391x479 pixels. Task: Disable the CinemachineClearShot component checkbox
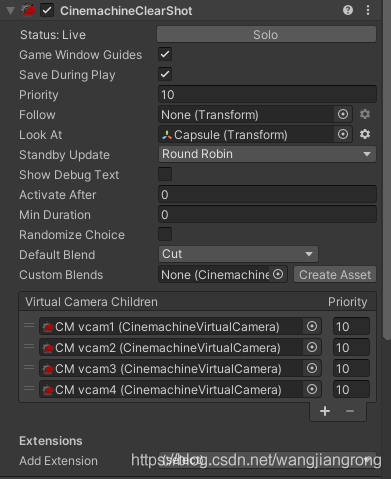point(47,10)
